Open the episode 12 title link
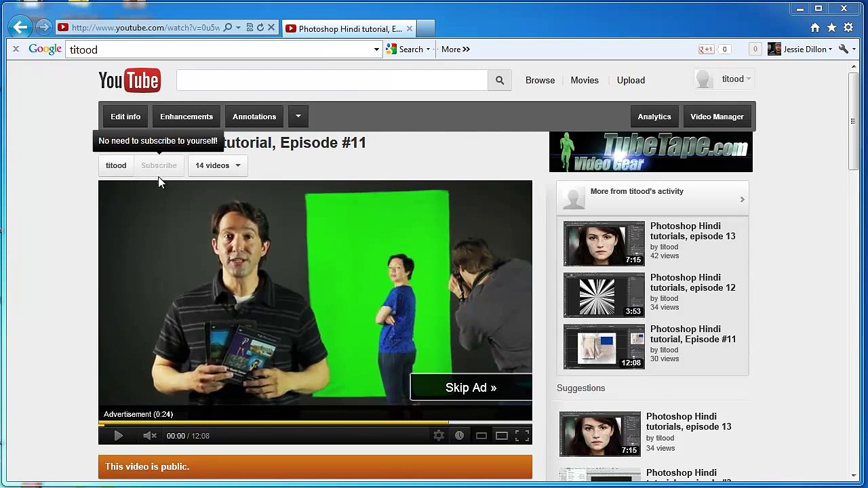The image size is (868, 488). [x=692, y=283]
